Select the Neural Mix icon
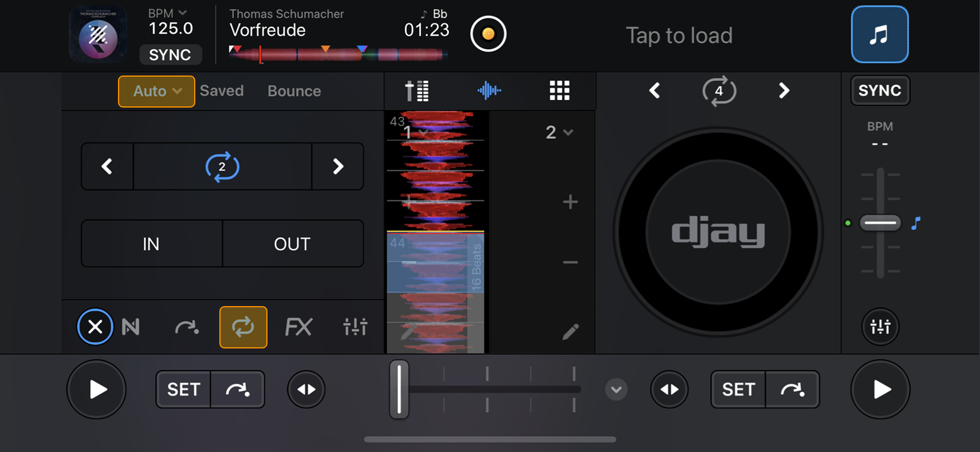 [x=131, y=327]
